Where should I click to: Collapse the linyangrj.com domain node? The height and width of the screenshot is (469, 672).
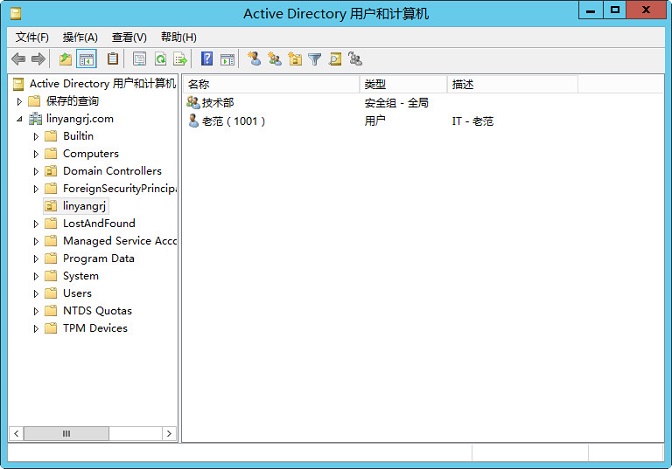19,119
